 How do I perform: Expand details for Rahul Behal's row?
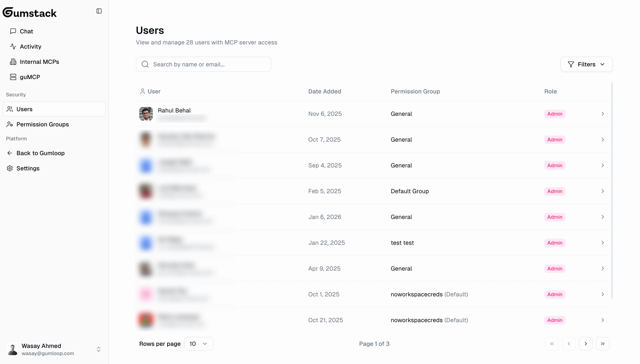coord(603,114)
